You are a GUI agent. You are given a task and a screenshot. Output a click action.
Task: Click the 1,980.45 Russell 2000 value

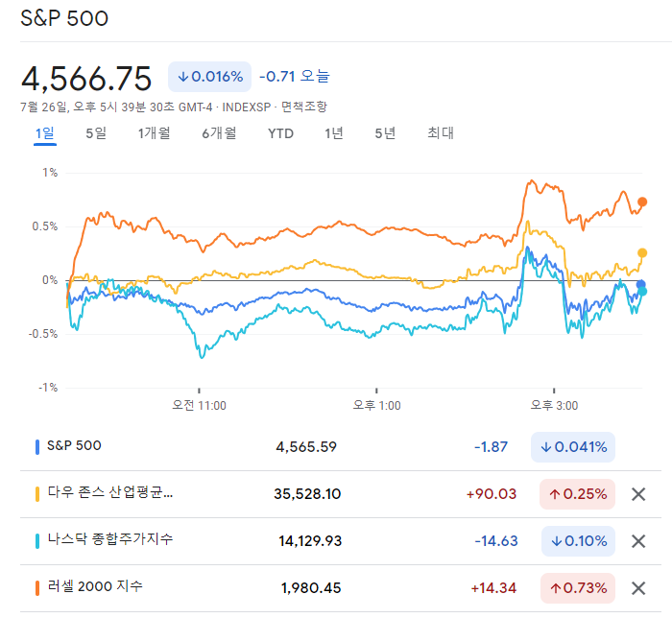(x=311, y=588)
